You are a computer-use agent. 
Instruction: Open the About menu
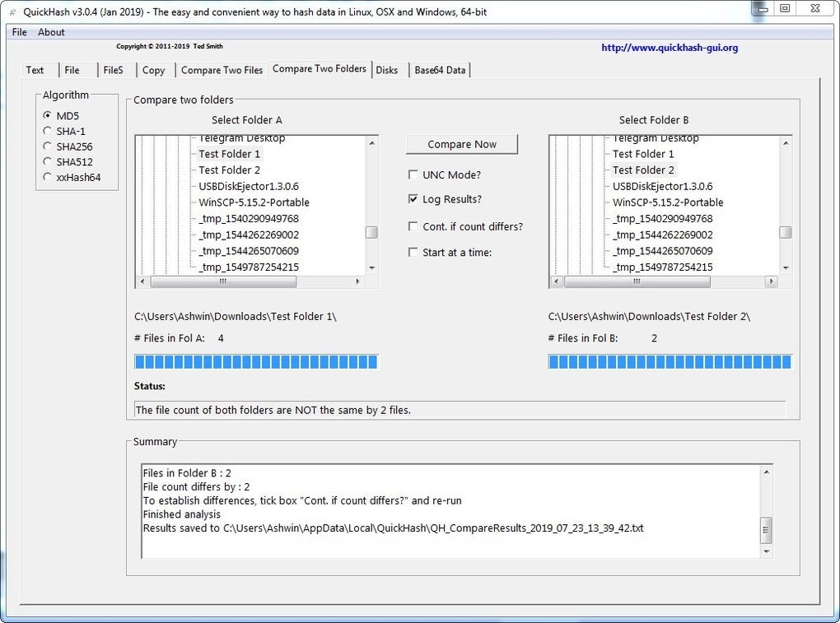tap(51, 31)
